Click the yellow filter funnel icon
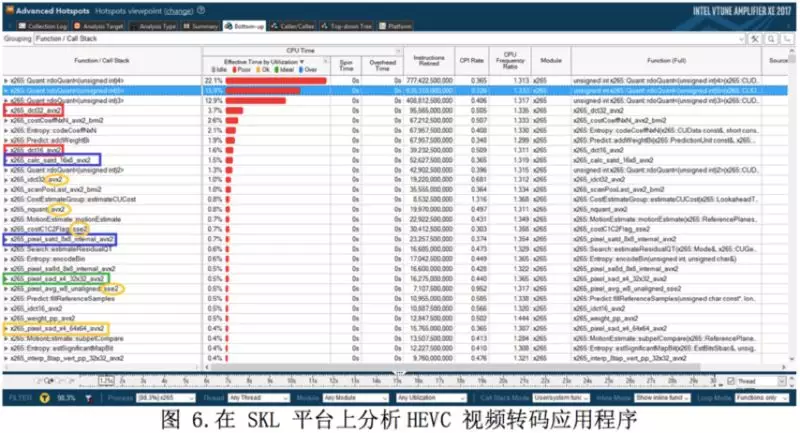The height and width of the screenshot is (433, 800). click(x=45, y=398)
